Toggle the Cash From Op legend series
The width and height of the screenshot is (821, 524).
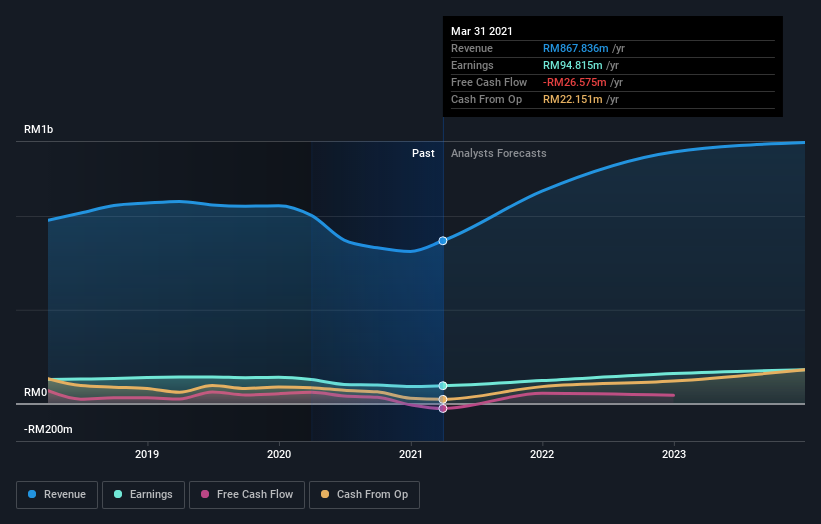[364, 495]
